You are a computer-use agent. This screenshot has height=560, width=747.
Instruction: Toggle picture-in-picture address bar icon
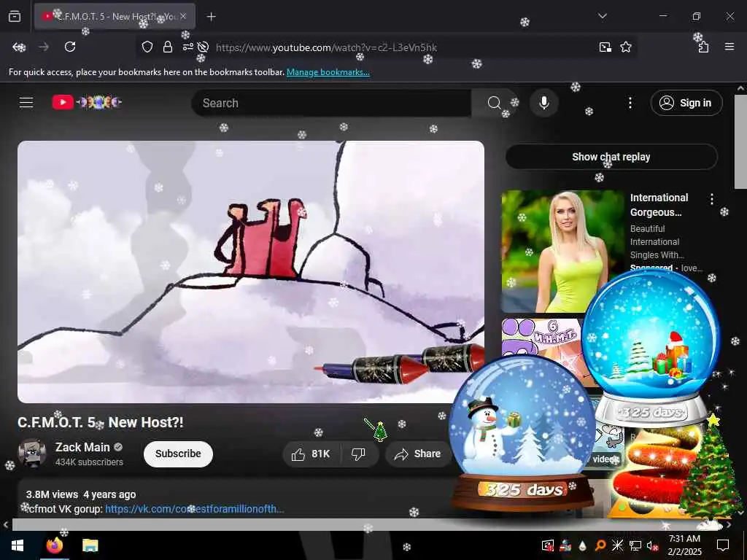point(605,47)
